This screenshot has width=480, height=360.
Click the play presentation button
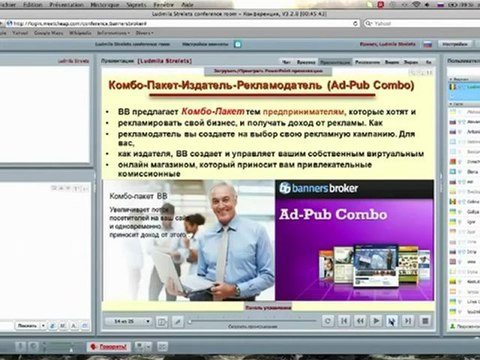pos(376,321)
